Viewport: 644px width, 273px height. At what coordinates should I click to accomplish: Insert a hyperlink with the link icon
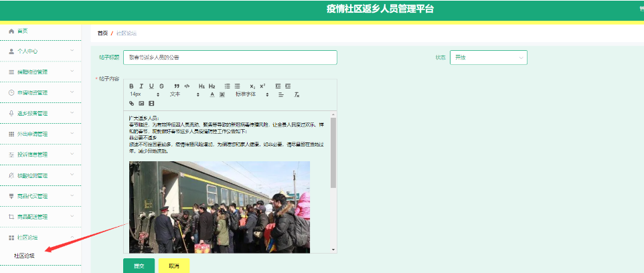pos(131,104)
